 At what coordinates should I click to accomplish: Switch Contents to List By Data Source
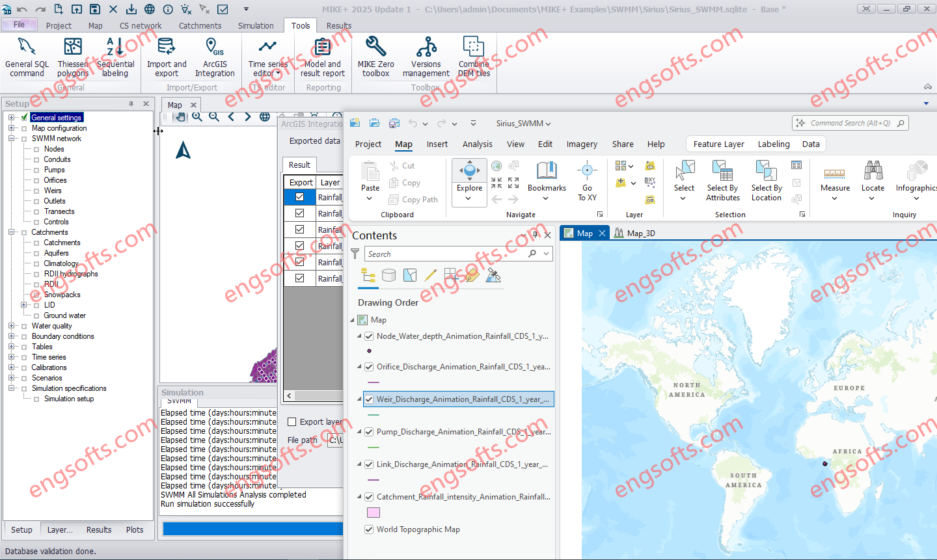point(389,275)
